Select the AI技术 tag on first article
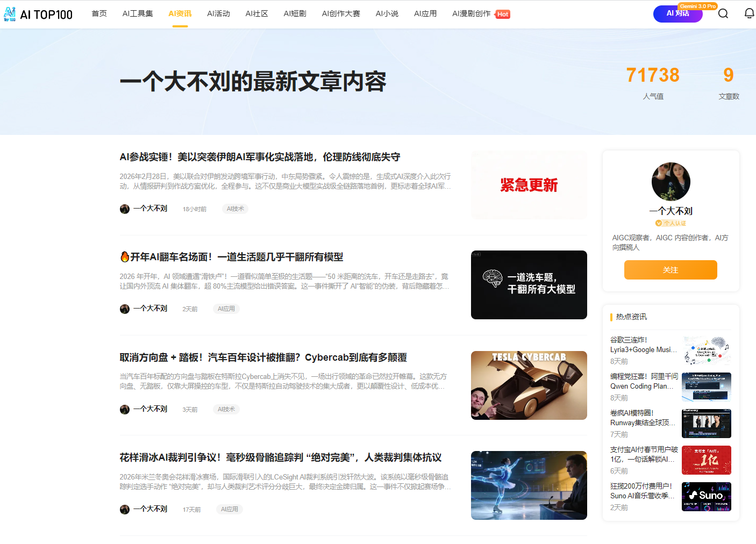This screenshot has width=756, height=544. click(235, 209)
